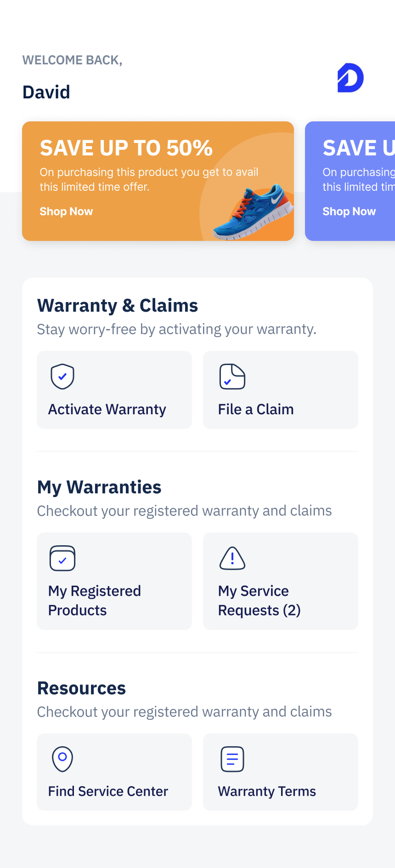This screenshot has height=868, width=395.
Task: Open Find Service Center label
Action: click(x=108, y=791)
